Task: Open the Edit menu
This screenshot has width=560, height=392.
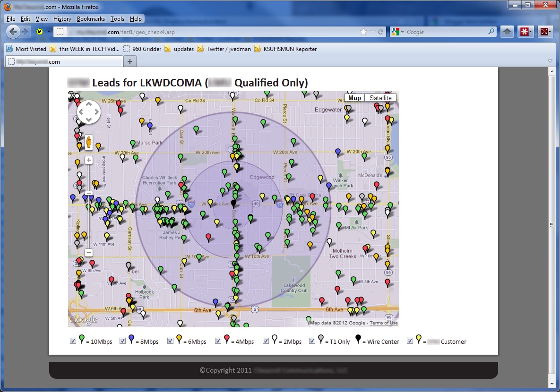Action: [x=26, y=19]
